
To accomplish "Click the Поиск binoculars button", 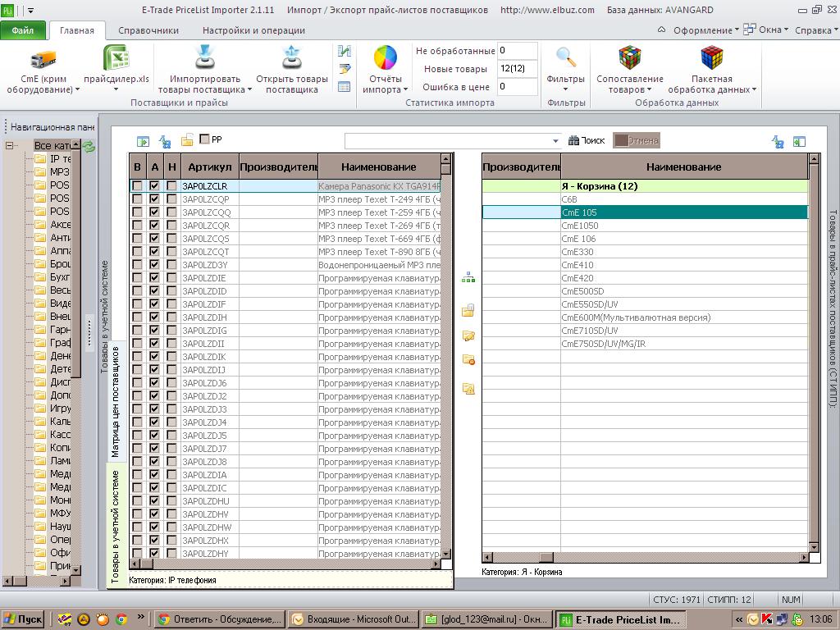I will [x=587, y=140].
